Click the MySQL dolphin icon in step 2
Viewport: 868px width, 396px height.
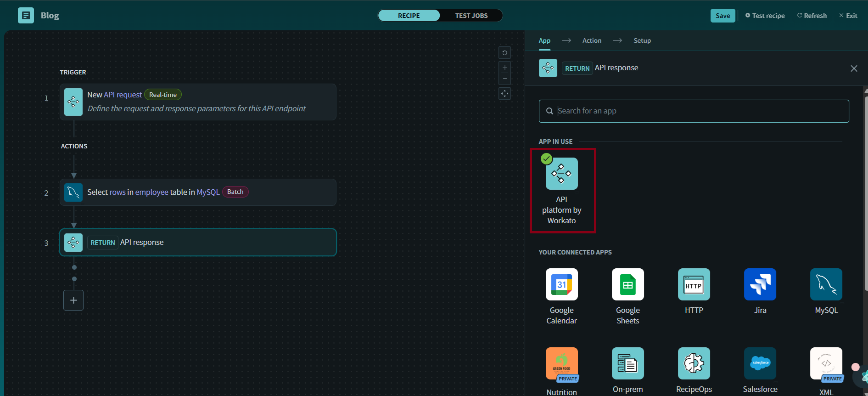point(73,192)
